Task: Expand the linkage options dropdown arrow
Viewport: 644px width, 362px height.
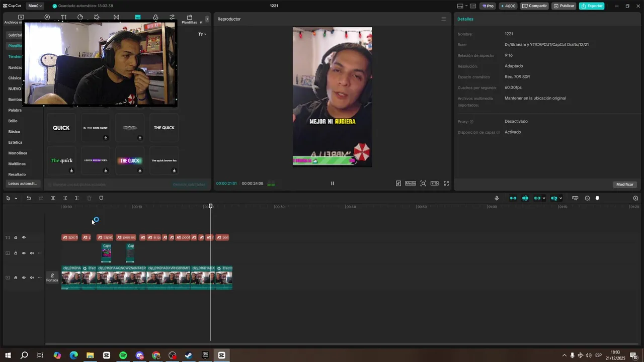Action: pos(544,198)
